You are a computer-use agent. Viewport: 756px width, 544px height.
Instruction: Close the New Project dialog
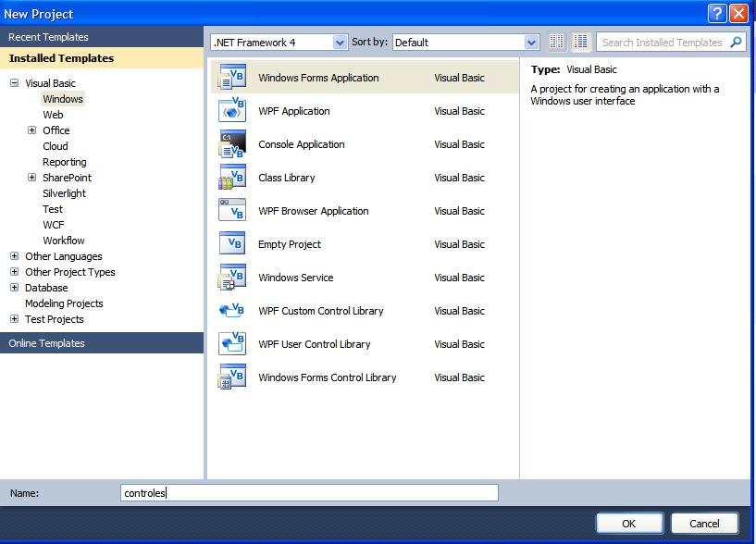(x=738, y=14)
